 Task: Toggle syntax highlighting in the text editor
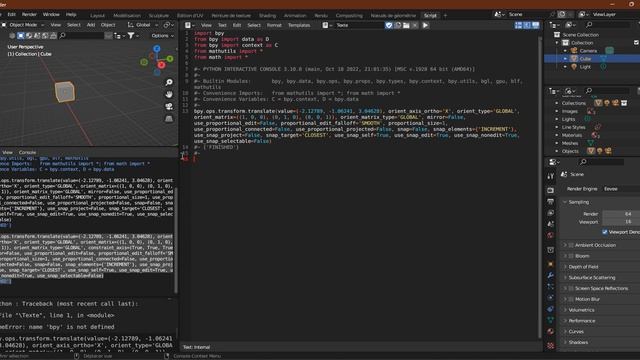[536, 25]
